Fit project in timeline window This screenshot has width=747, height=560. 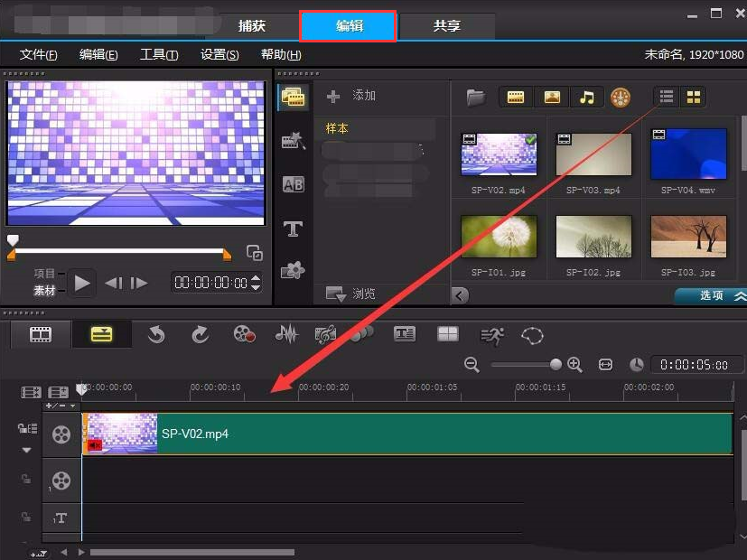pyautogui.click(x=605, y=365)
